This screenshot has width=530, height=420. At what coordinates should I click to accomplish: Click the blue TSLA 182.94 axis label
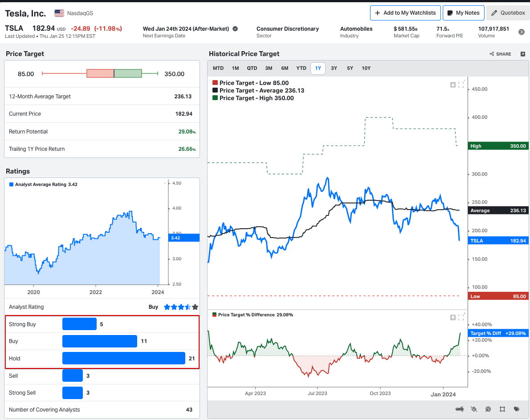click(498, 241)
